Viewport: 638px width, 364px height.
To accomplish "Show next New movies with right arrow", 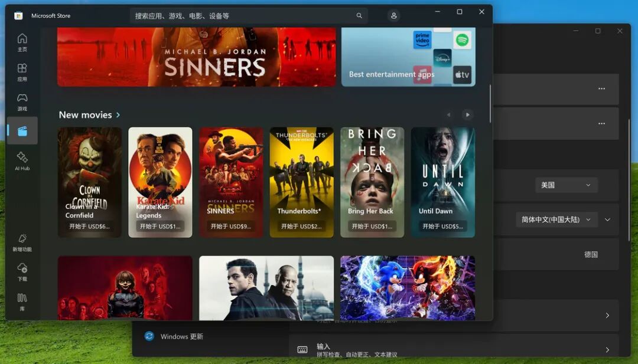I will coord(467,115).
